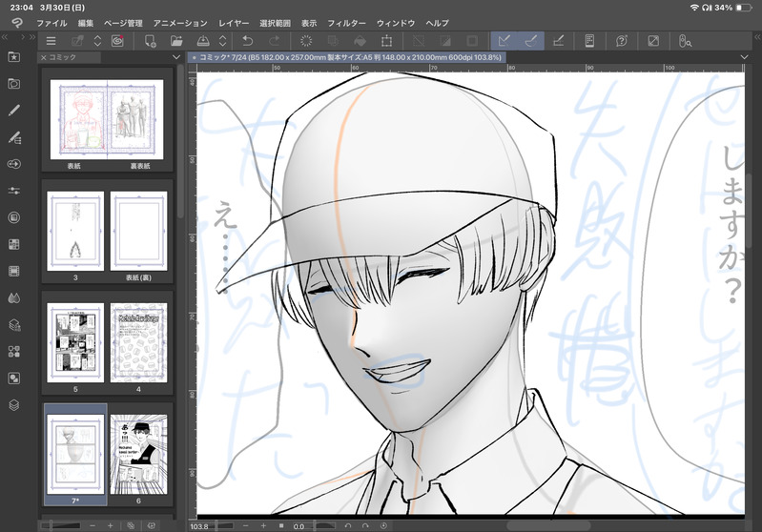Viewport: 762px width, 532px height.
Task: Toggle Snap to Special Ruler
Action: [x=530, y=41]
